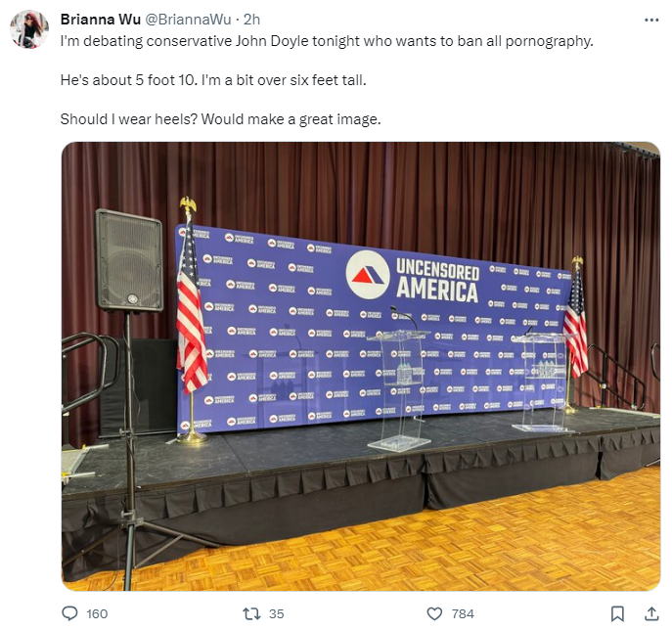The width and height of the screenshot is (672, 630).
Task: Open the Brianna Wu display name link
Action: (101, 20)
